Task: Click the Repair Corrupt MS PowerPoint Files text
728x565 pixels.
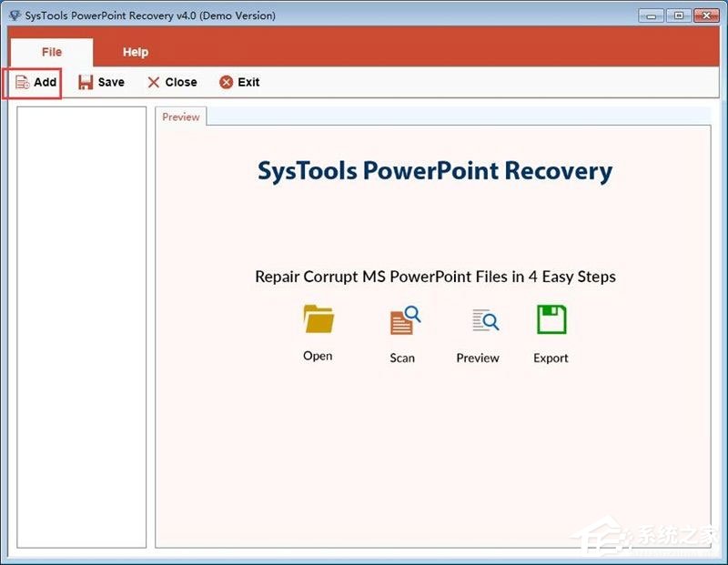Action: [x=434, y=277]
